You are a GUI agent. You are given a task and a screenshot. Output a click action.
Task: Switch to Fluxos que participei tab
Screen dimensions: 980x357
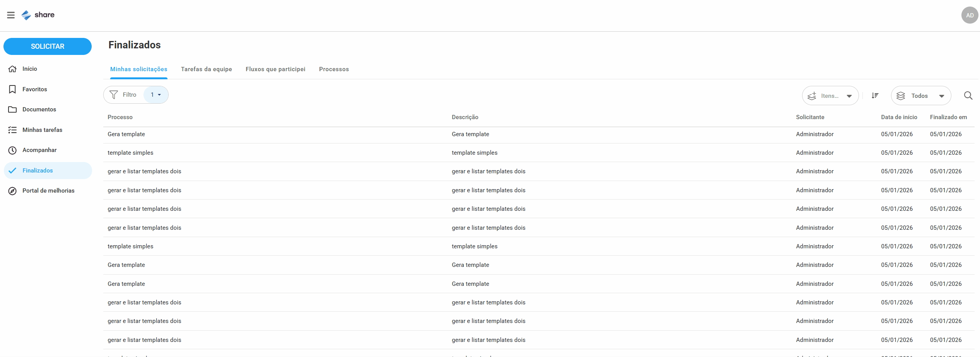tap(275, 69)
